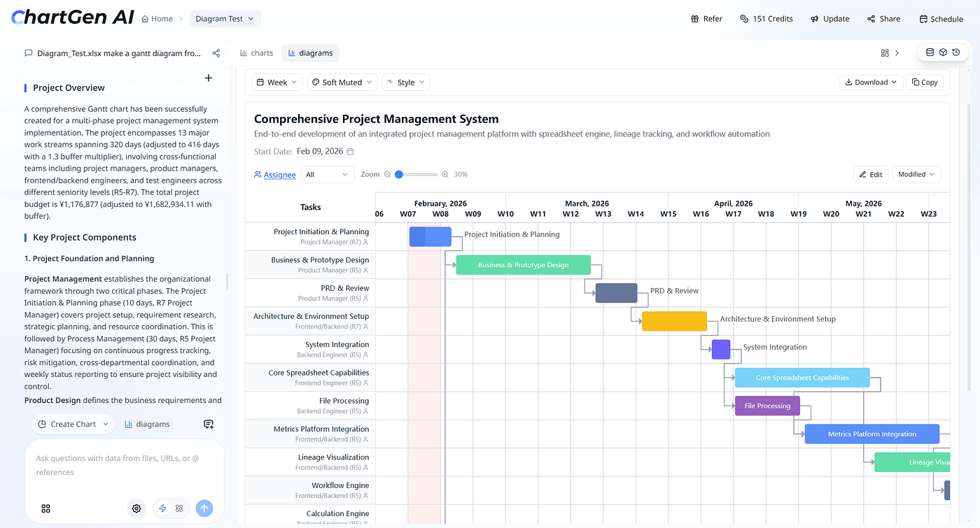Open the Diagram Test project dropdown
This screenshot has height=528, width=980.
(225, 19)
